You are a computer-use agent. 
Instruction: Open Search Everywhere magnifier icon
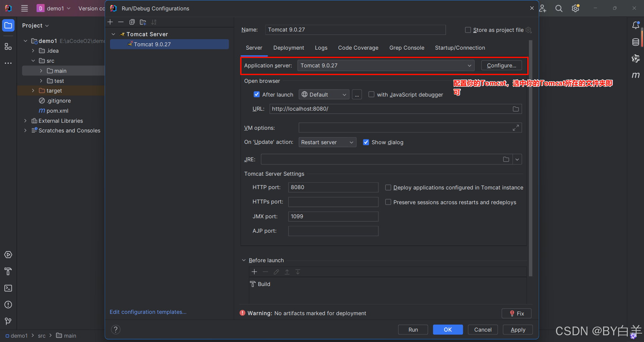click(x=559, y=8)
